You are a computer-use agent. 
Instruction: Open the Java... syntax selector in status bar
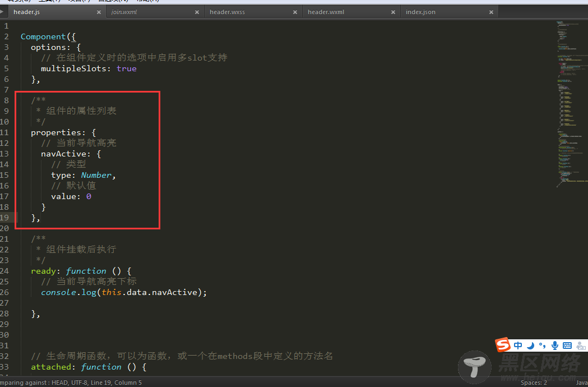pos(582,383)
